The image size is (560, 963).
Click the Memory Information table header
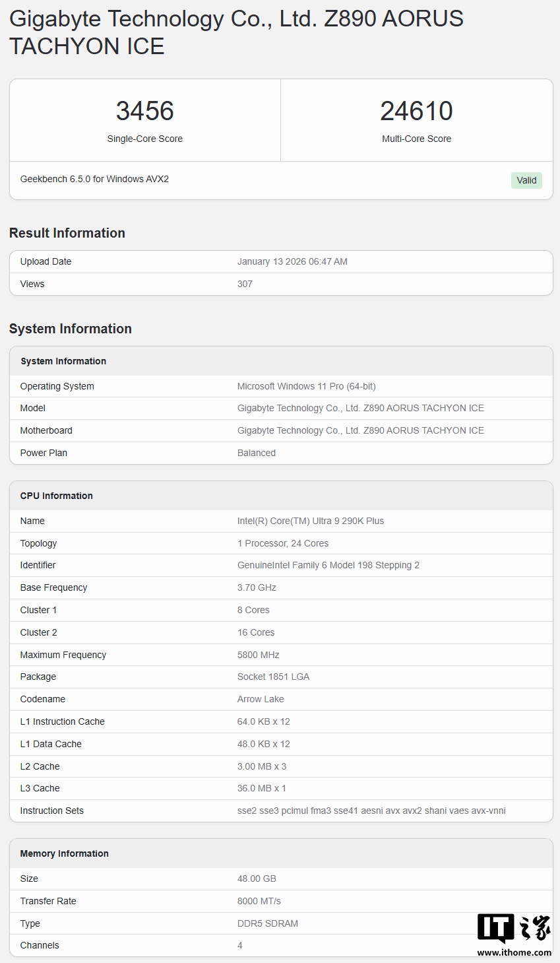coord(65,853)
